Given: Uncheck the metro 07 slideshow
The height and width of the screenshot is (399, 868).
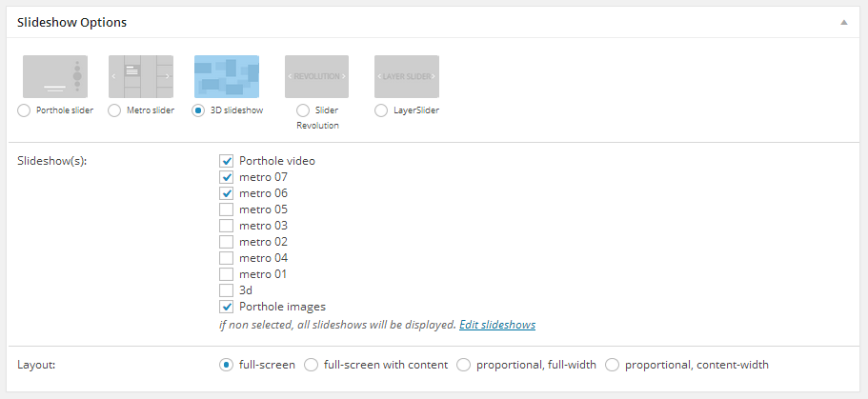Looking at the screenshot, I should 227,177.
